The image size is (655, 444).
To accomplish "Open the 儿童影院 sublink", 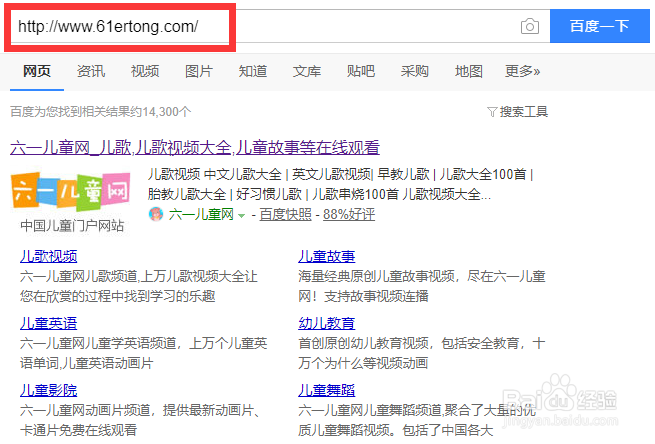I will [48, 390].
